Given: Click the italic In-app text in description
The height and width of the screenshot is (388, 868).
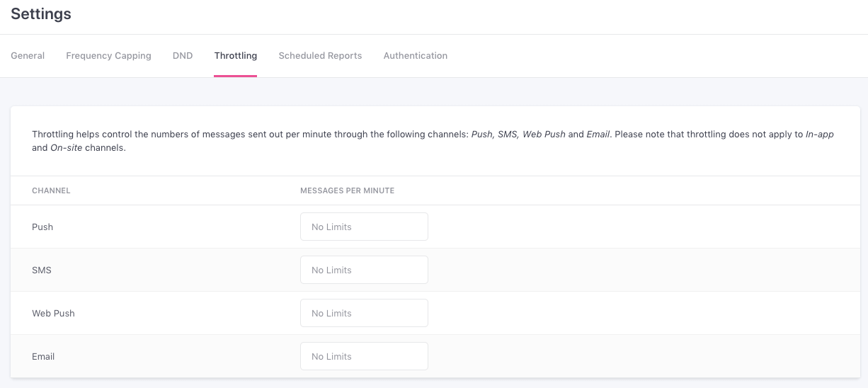Looking at the screenshot, I should (x=819, y=135).
